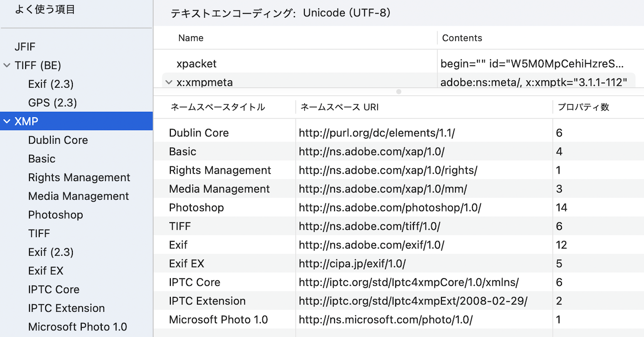
Task: Click the xap/1.0/rights/ URI cell
Action: [388, 170]
